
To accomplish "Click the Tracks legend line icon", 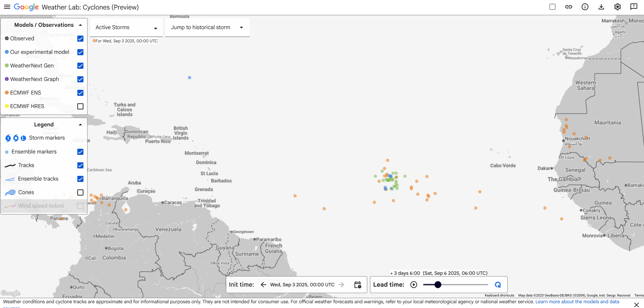I will click(x=10, y=165).
